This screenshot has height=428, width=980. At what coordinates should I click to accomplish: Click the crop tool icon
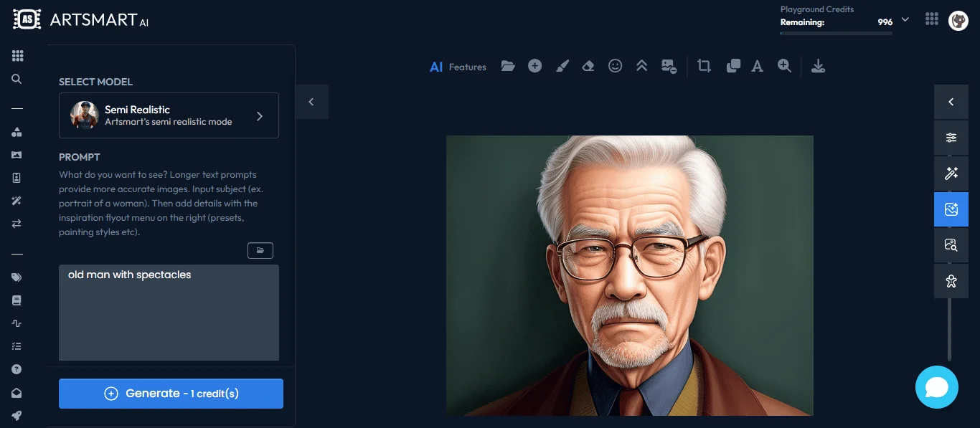tap(704, 66)
